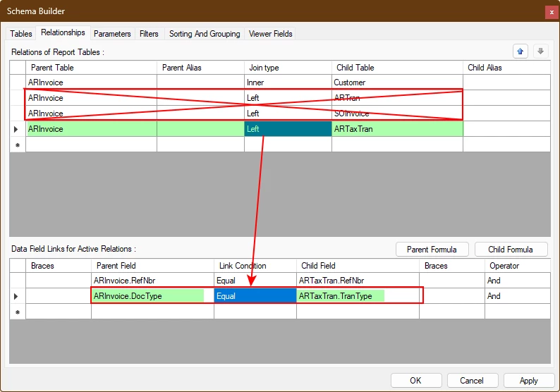Click the Apply button
This screenshot has height=392, width=560.
[528, 380]
